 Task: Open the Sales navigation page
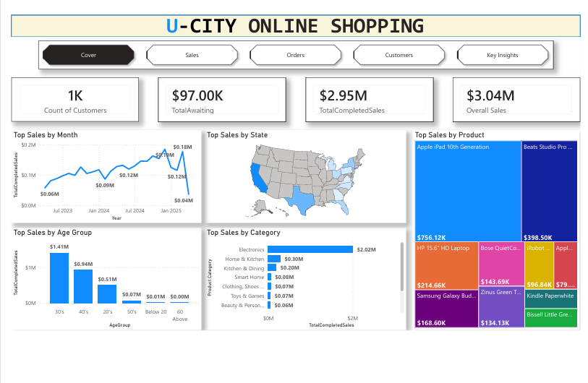(192, 55)
